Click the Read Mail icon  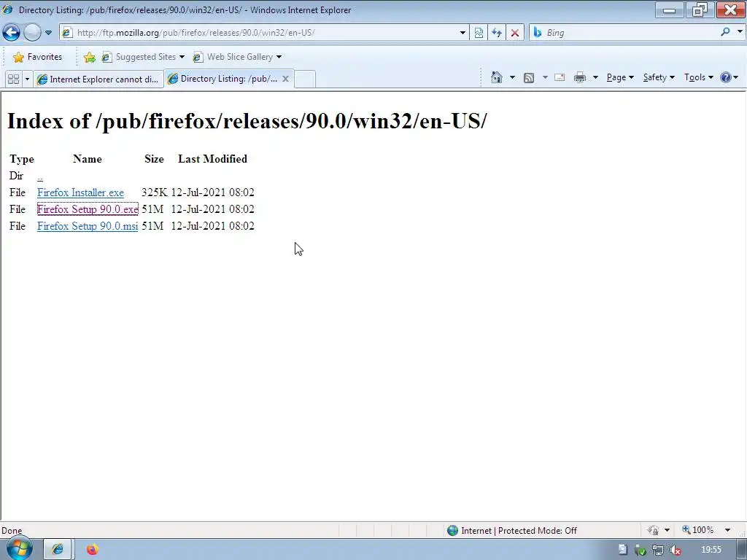pos(560,77)
